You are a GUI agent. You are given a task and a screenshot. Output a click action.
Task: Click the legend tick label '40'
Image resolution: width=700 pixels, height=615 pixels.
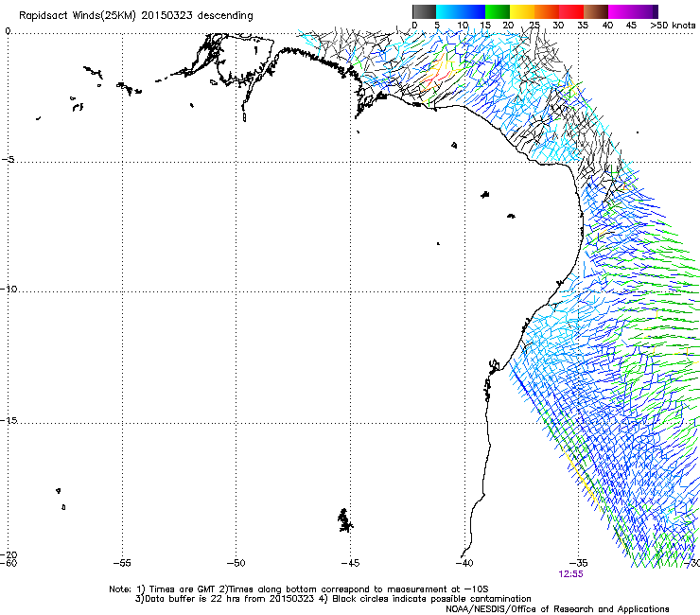[607, 26]
